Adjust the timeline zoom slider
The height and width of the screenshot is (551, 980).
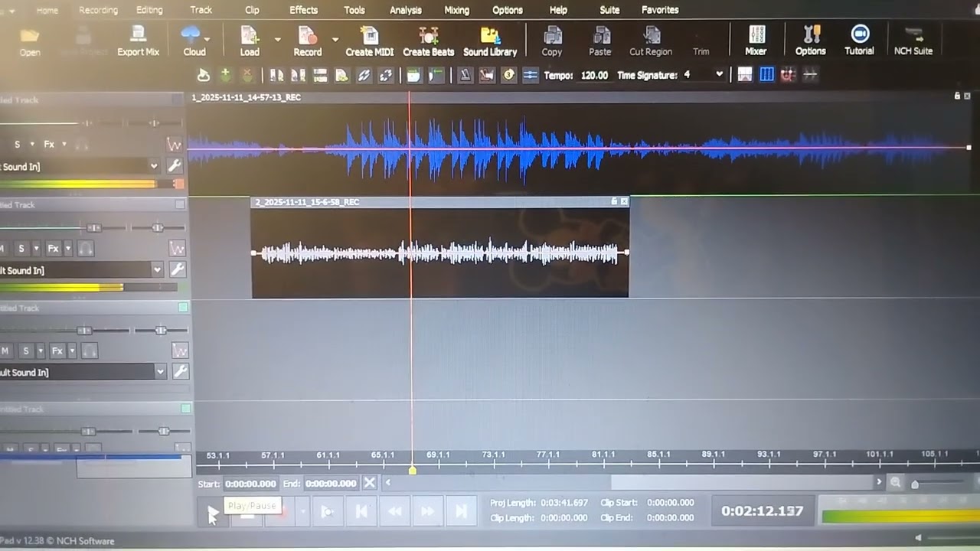[914, 484]
